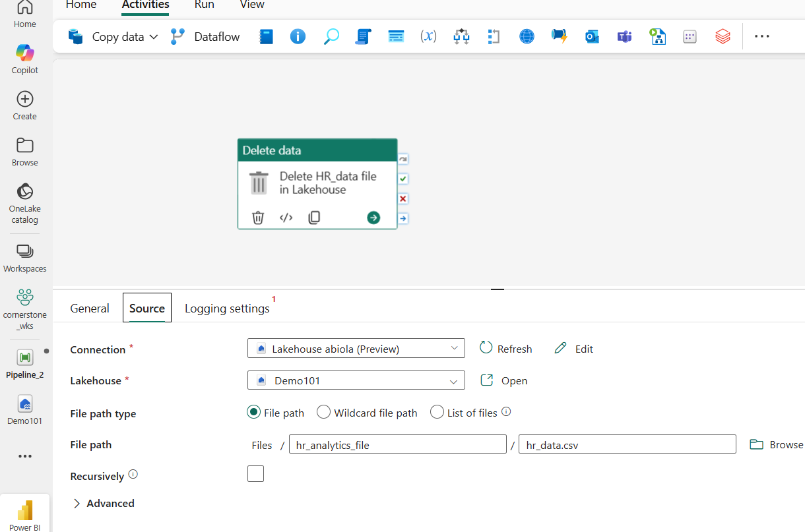Image resolution: width=805 pixels, height=532 pixels.
Task: Open the Logging settings tab
Action: pyautogui.click(x=228, y=308)
